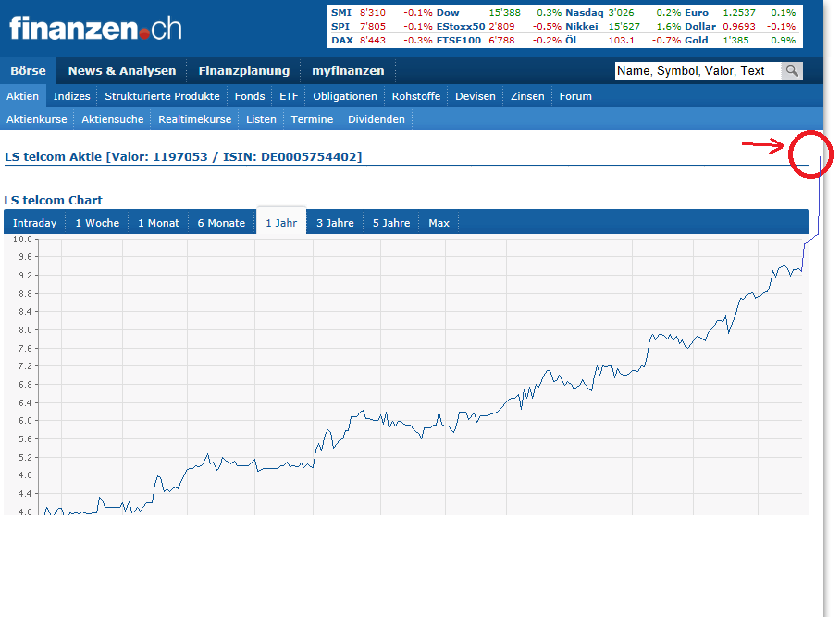Screen dimensions: 840x617
Task: Open News & Analysen menu
Action: point(121,71)
